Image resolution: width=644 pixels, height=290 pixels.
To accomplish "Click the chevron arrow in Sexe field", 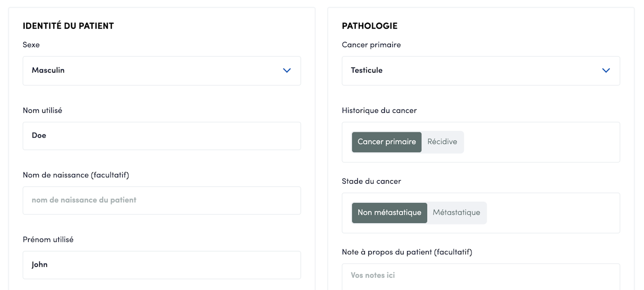I will tap(287, 70).
